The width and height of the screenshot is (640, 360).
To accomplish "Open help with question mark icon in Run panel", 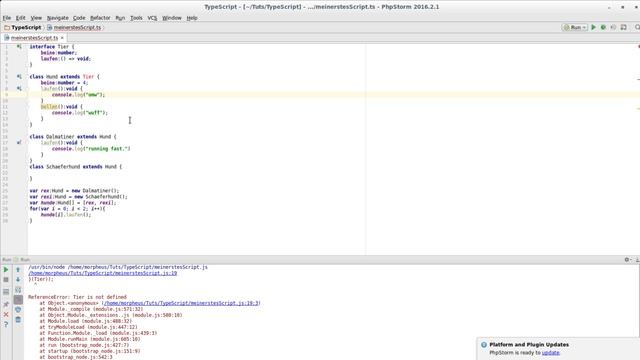I will tap(6, 324).
